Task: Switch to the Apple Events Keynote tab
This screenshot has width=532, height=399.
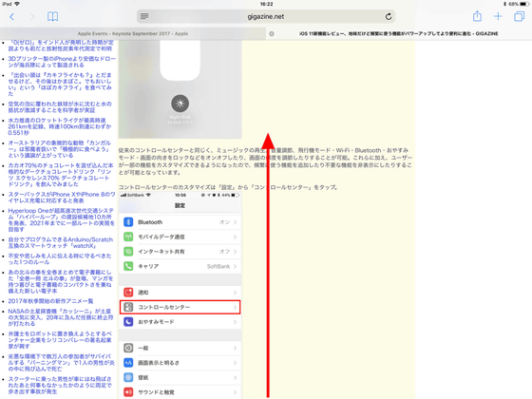Action: point(133,33)
